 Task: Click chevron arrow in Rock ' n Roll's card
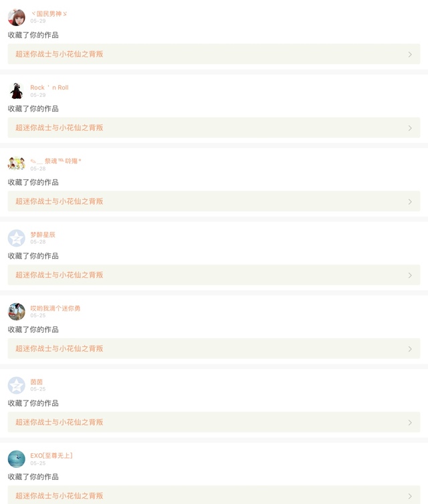point(410,128)
